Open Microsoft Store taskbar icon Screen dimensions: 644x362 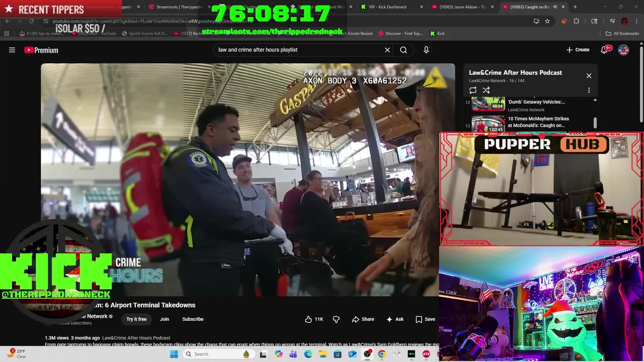click(x=338, y=354)
